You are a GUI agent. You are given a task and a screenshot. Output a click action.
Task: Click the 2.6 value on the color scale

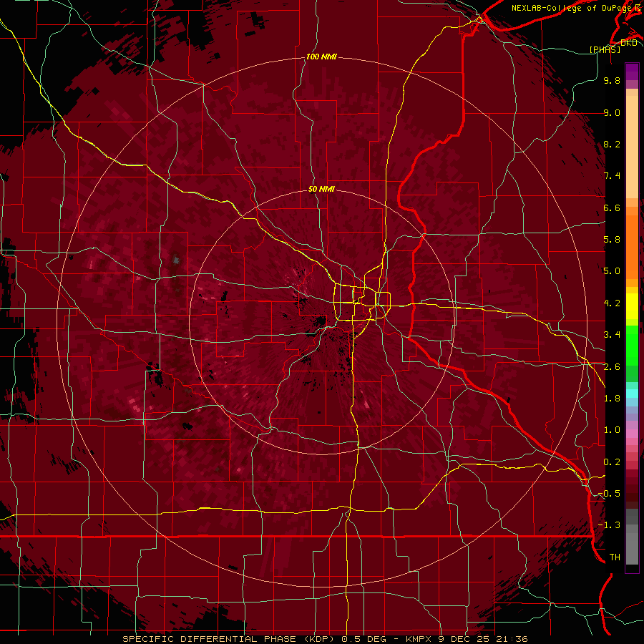612,367
